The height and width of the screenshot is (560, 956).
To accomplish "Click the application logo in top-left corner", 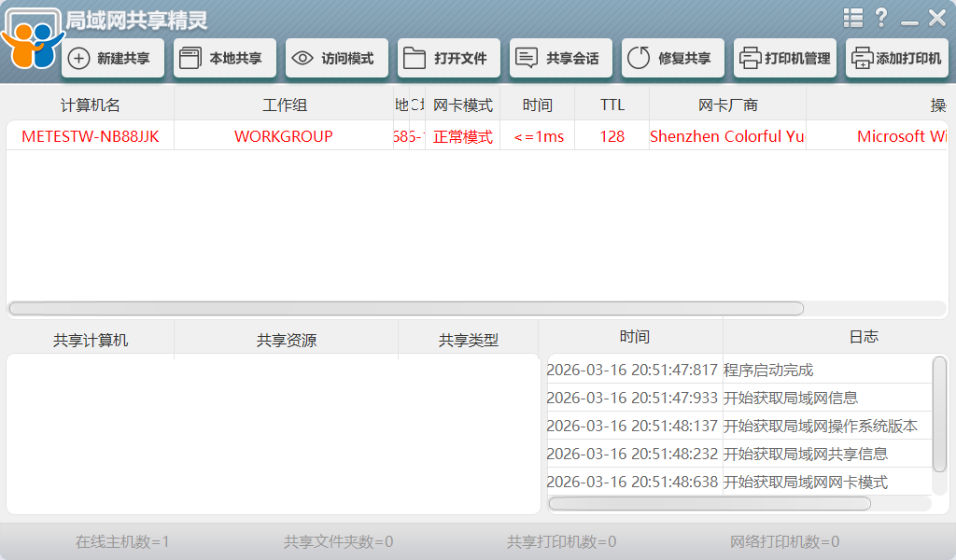I will coord(33,37).
